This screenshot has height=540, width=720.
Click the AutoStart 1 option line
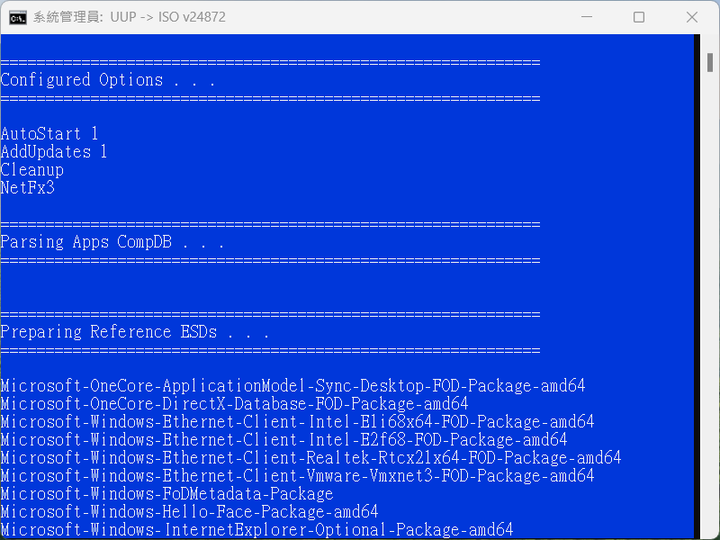pos(50,134)
